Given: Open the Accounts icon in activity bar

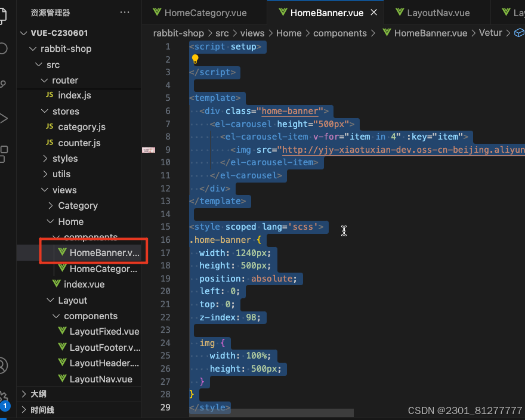Looking at the screenshot, I should point(2,365).
